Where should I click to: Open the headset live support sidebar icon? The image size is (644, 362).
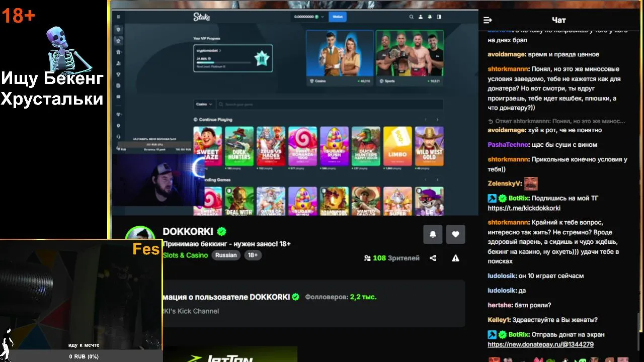tap(118, 136)
